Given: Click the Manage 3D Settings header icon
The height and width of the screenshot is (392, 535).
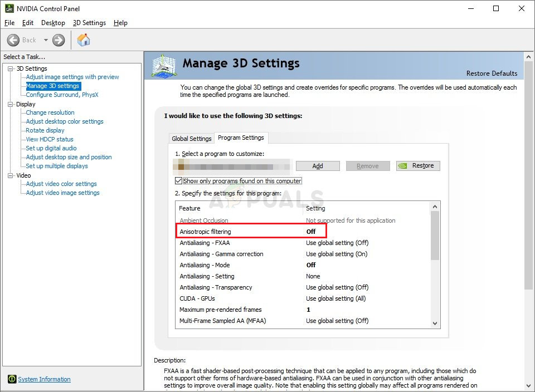Looking at the screenshot, I should pyautogui.click(x=164, y=65).
